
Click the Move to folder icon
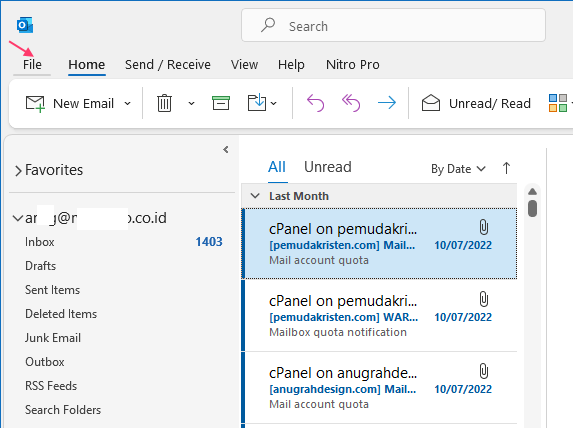pyautogui.click(x=257, y=103)
